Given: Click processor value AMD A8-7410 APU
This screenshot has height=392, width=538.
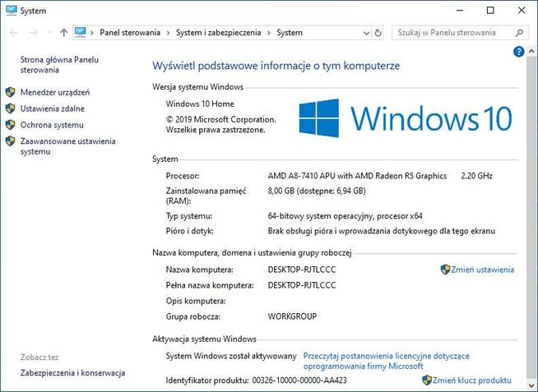Looking at the screenshot, I should [357, 176].
